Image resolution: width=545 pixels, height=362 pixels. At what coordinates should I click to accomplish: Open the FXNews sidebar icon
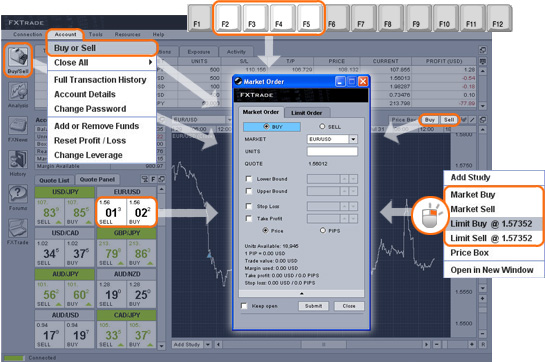(x=18, y=129)
